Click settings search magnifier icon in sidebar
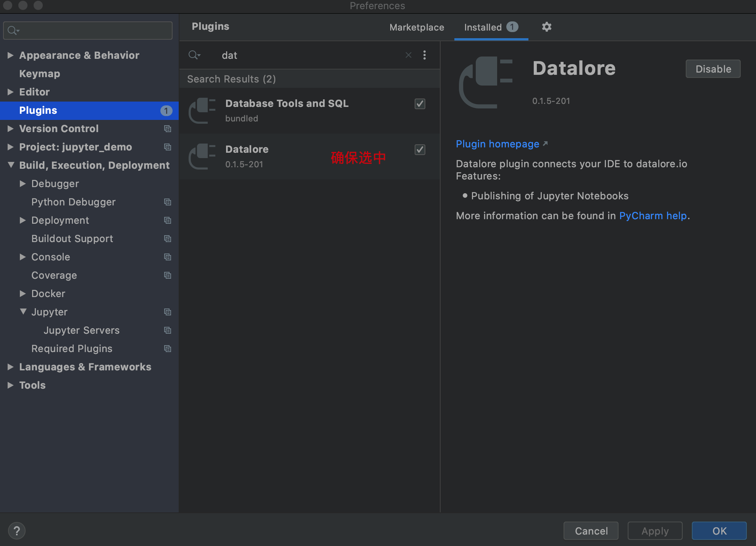The image size is (756, 546). (13, 31)
